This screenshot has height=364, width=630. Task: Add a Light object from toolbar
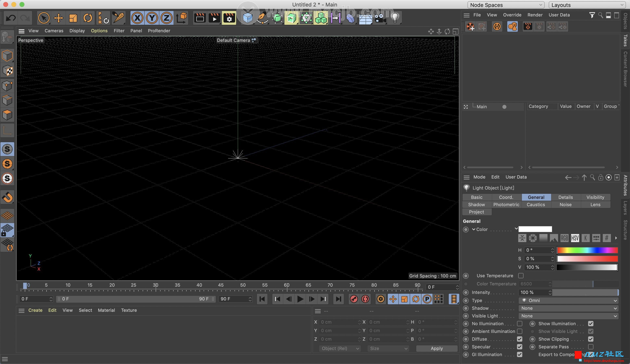click(x=395, y=18)
